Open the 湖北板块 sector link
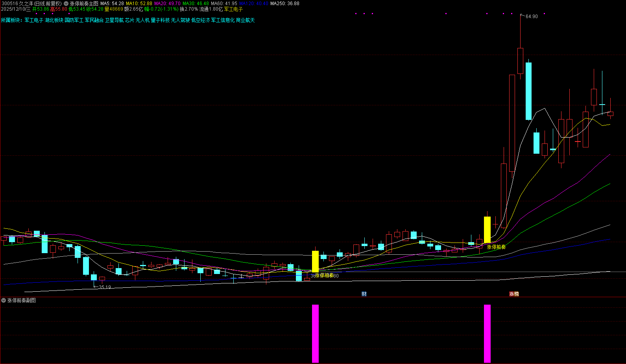The width and height of the screenshot is (626, 364). tap(54, 20)
